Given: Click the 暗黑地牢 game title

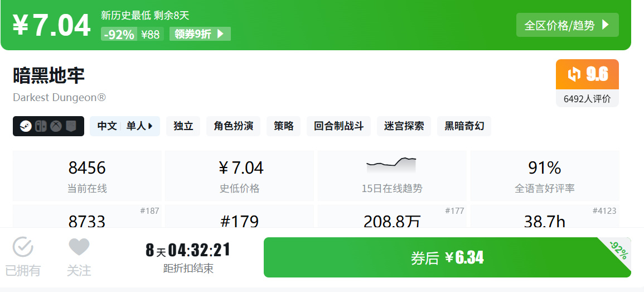Looking at the screenshot, I should (49, 76).
